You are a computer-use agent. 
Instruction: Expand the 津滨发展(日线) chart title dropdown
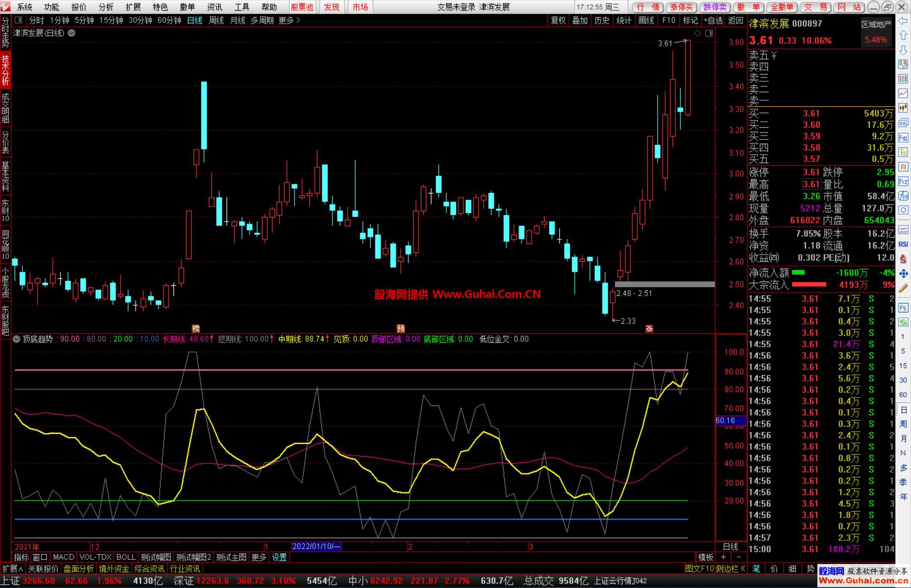pyautogui.click(x=72, y=33)
